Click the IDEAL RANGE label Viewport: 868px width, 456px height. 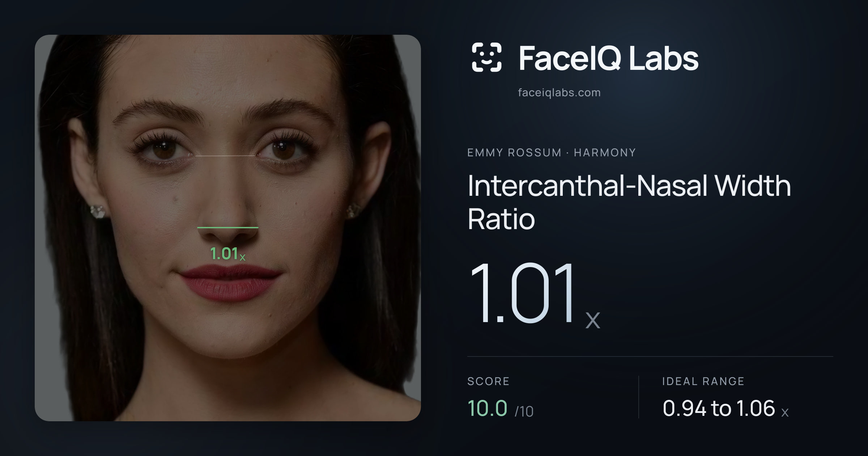click(x=703, y=381)
